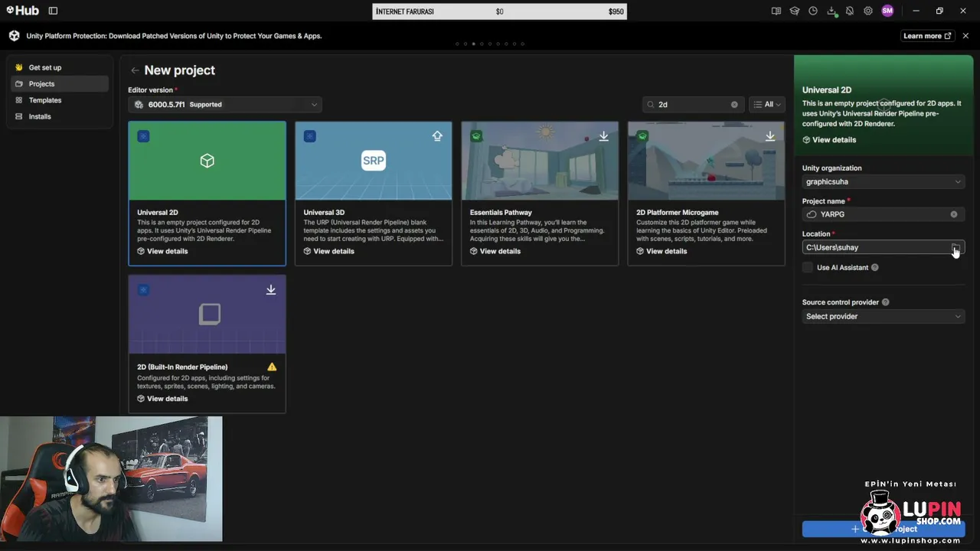Click the warning icon on 2D Built-In card
980x551 pixels.
point(272,367)
